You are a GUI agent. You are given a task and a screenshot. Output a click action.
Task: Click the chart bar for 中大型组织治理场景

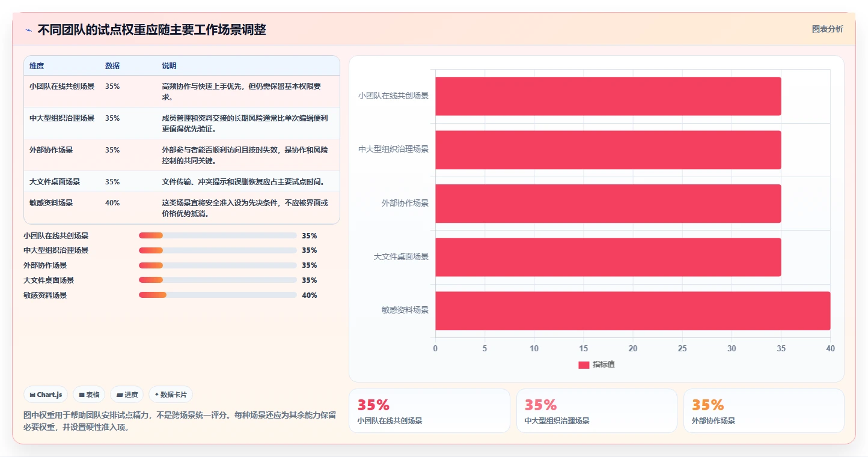coord(608,150)
